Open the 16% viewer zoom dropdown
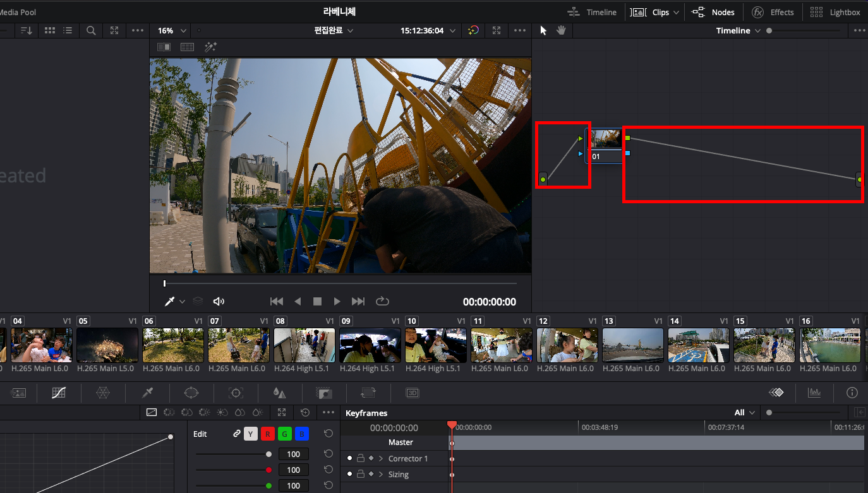The width and height of the screenshot is (868, 493). coord(172,30)
